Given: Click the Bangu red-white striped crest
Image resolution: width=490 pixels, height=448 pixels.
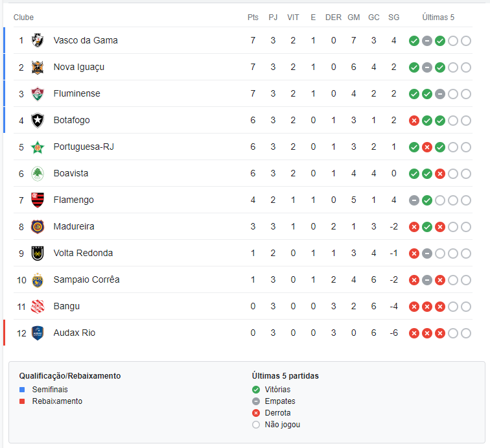Looking at the screenshot, I should [x=38, y=307].
